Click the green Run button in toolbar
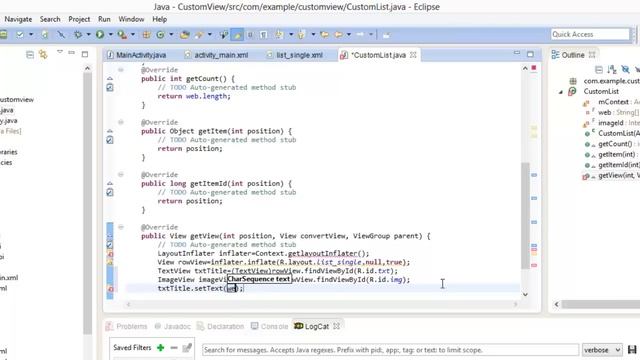This screenshot has width=640, height=360. pos(100,35)
